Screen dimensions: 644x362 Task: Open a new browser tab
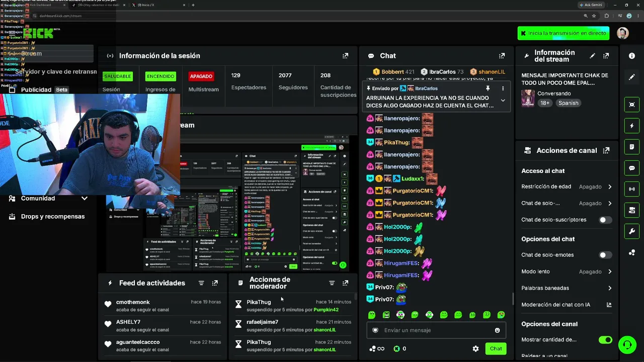coord(193,5)
